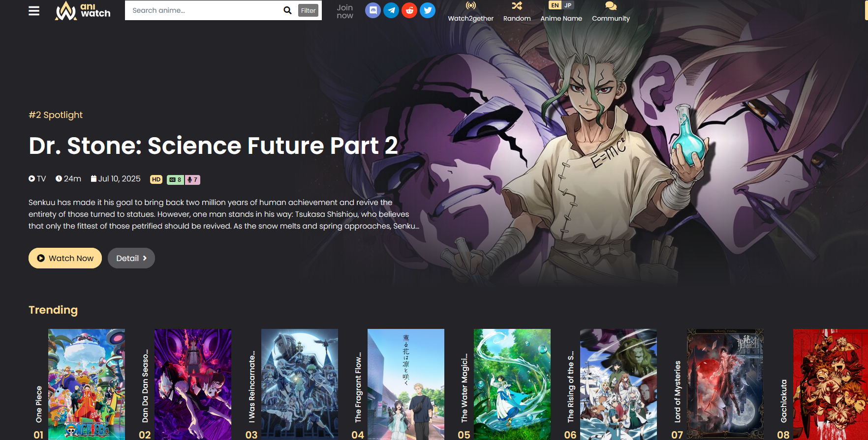Open the Community page
This screenshot has height=440, width=868.
pos(611,12)
